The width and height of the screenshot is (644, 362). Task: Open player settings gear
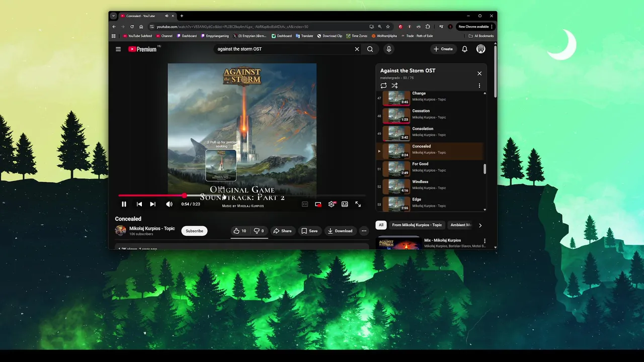332,204
